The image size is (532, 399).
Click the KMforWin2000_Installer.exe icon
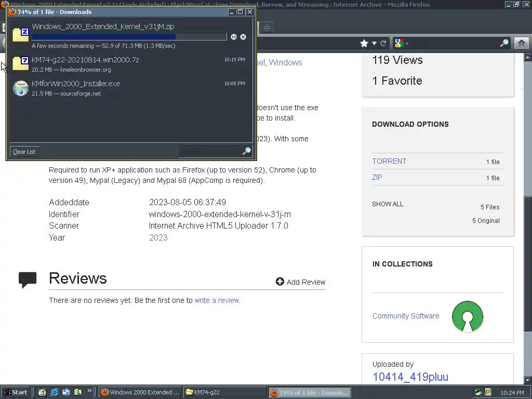click(21, 88)
